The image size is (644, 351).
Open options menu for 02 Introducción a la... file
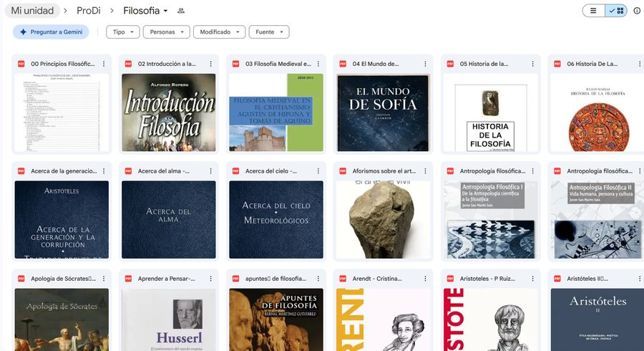coord(210,64)
